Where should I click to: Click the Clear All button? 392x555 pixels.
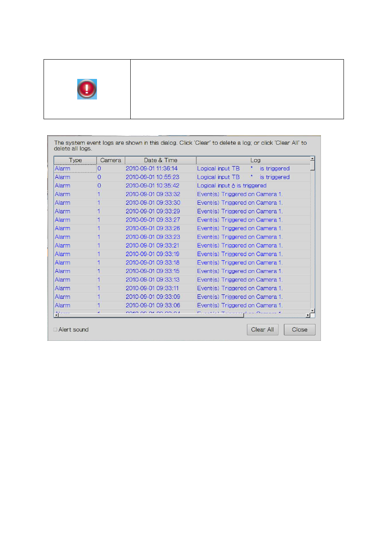263,330
